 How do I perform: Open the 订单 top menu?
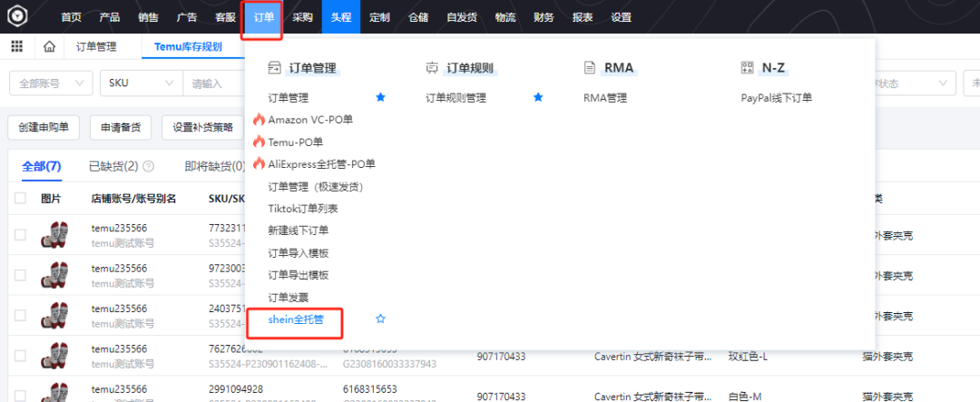(x=264, y=17)
